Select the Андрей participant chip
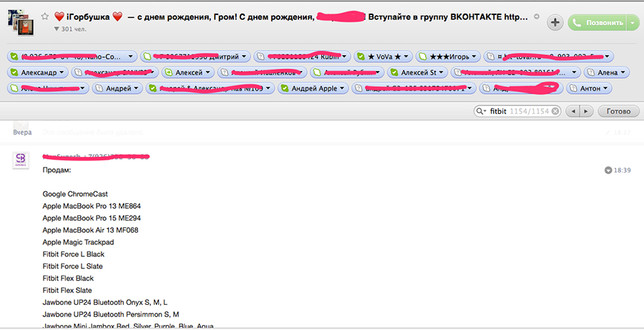644x330 pixels. [x=117, y=88]
